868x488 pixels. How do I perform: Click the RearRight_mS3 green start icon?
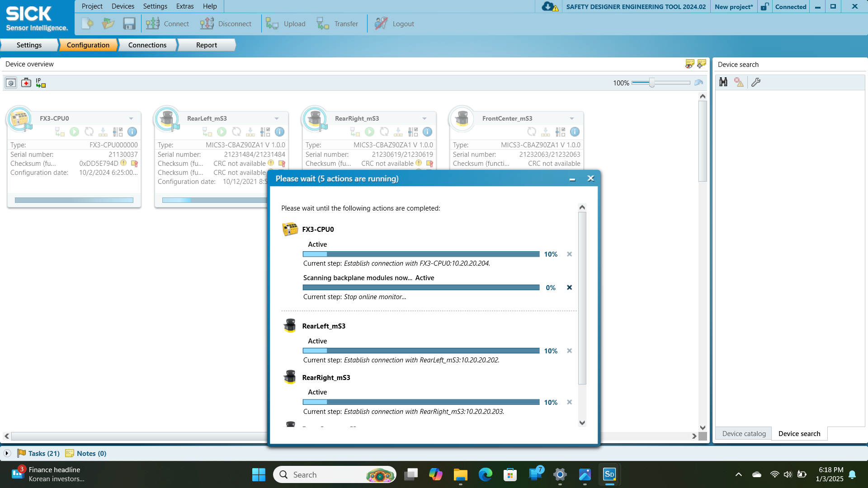369,131
